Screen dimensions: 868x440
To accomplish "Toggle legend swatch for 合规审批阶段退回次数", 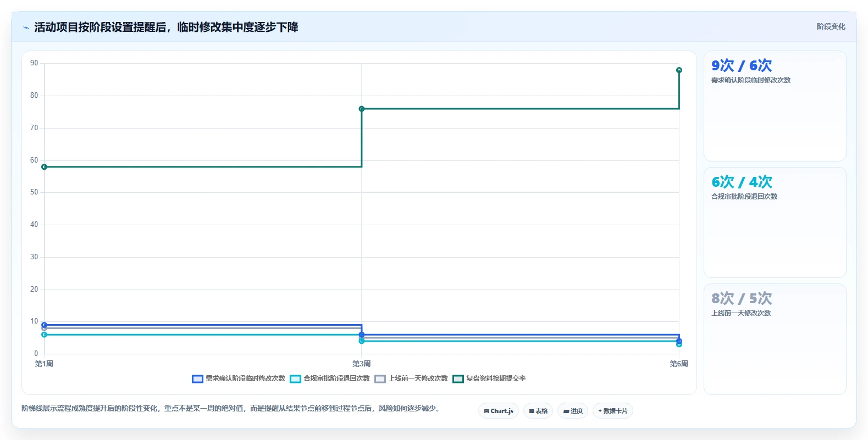I will [x=295, y=378].
